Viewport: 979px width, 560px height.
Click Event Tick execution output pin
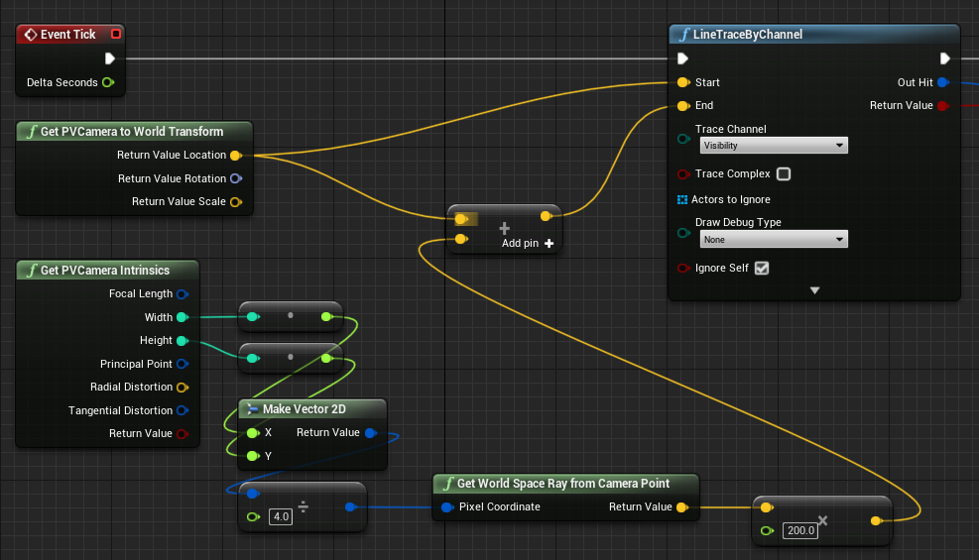(x=110, y=58)
